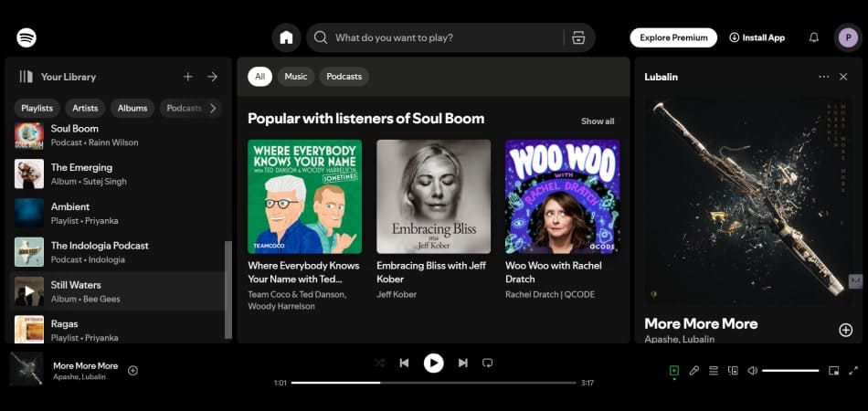Select the All filter chip
868x411 pixels.
pyautogui.click(x=259, y=77)
